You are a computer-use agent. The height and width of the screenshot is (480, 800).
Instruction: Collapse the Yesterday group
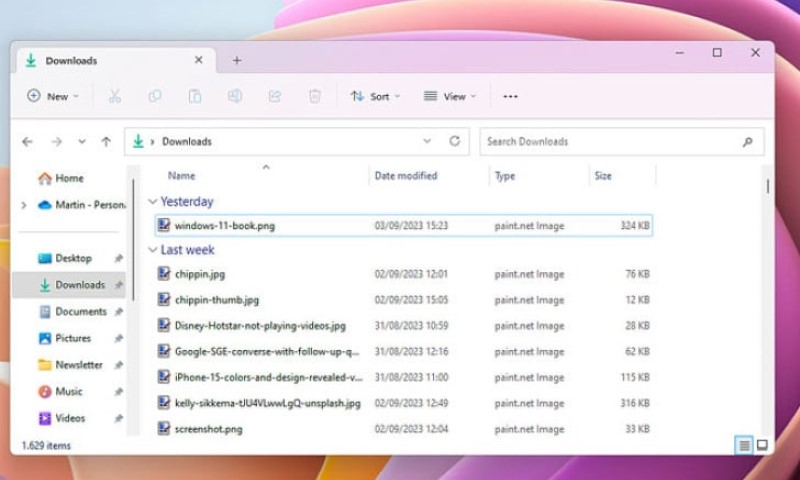click(152, 202)
